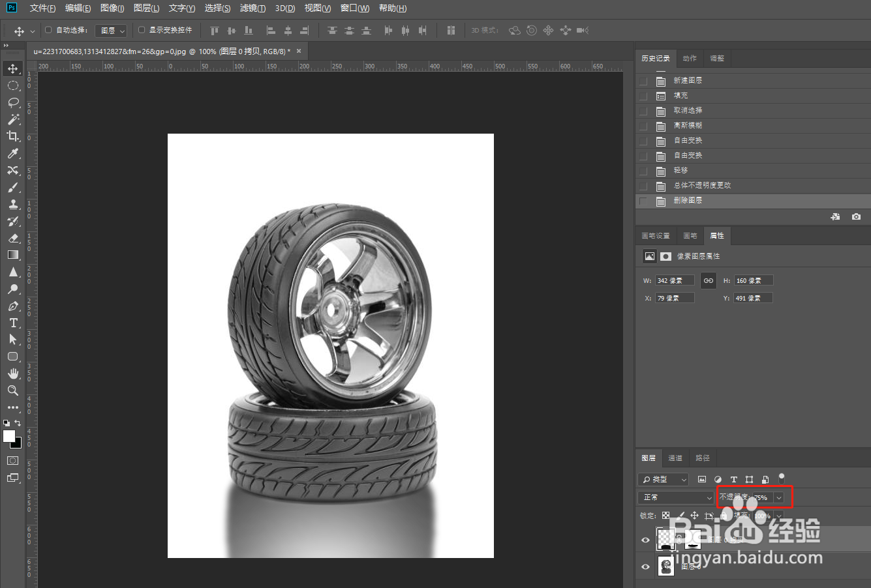Select the Move tool in the toolbox
The width and height of the screenshot is (871, 588).
(x=13, y=68)
